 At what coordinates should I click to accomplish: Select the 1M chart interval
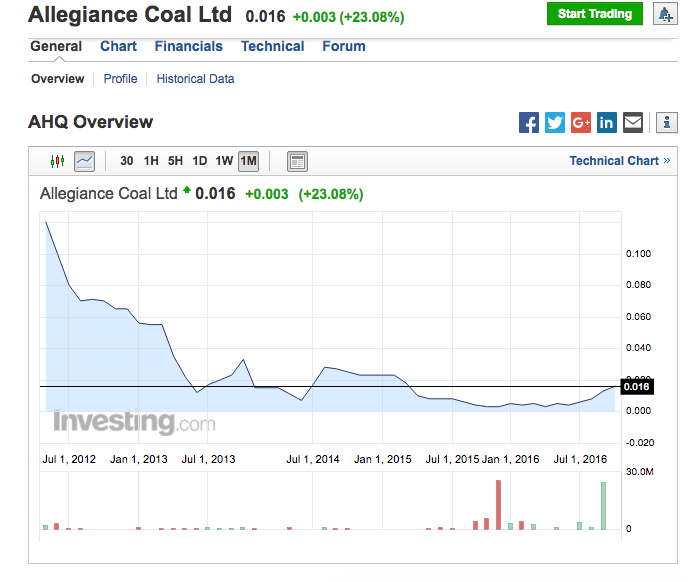point(248,161)
